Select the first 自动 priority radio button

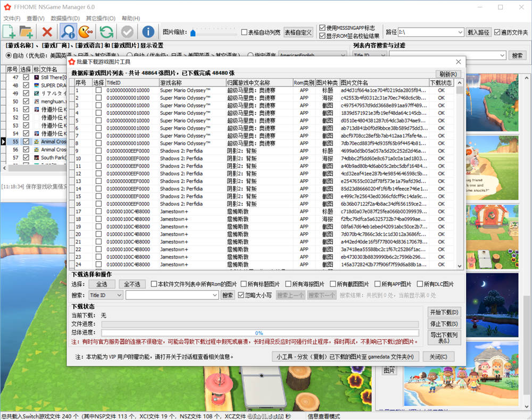click(x=9, y=55)
